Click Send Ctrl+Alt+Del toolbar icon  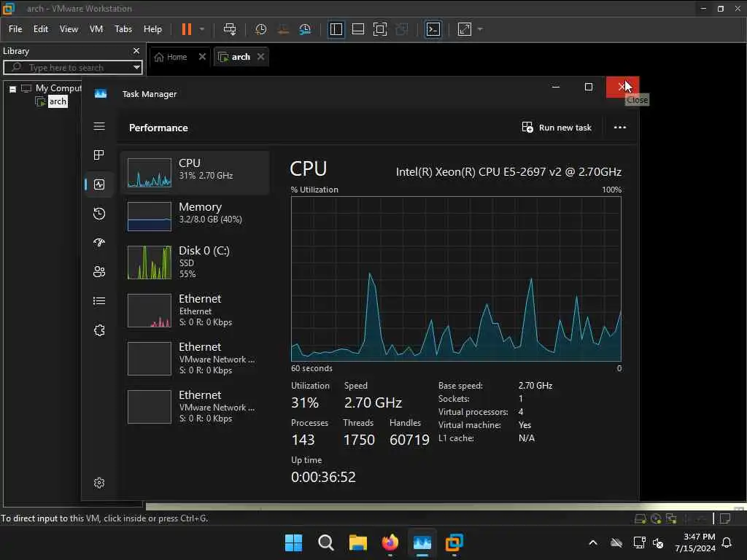tap(230, 29)
